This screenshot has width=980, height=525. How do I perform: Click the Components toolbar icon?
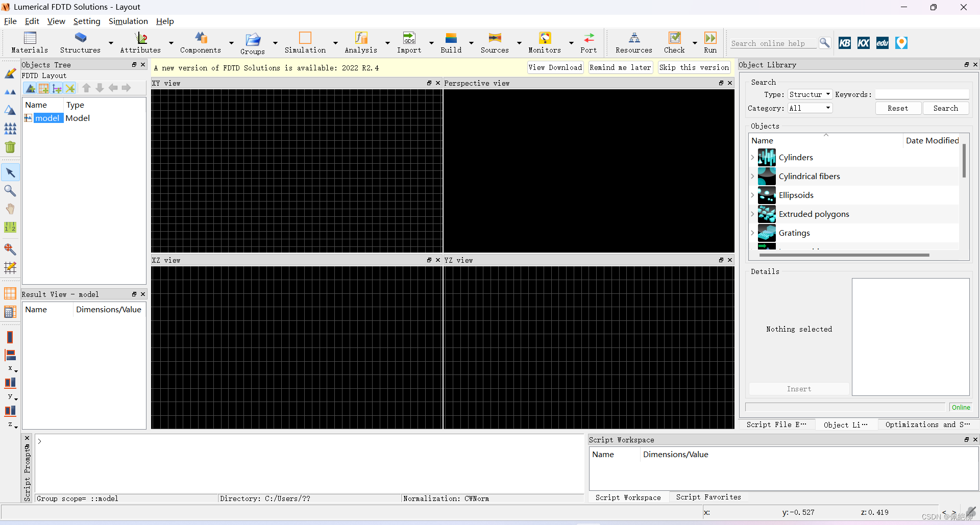coord(201,38)
